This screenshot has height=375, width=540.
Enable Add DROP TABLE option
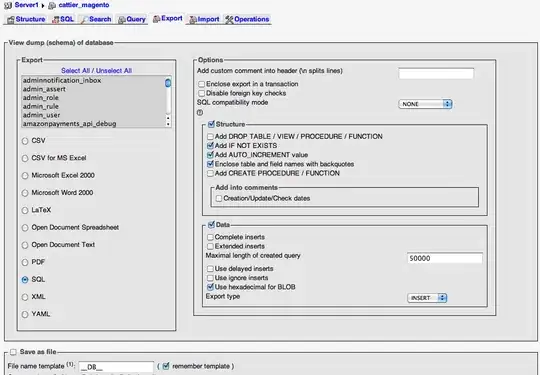(x=210, y=137)
